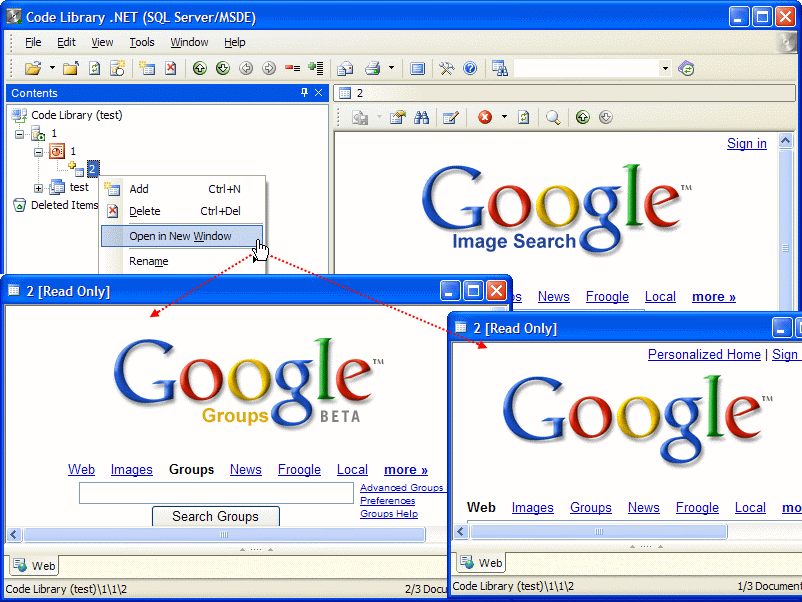This screenshot has width=802, height=602.
Task: Click the properties icon in document toolbar
Action: (397, 118)
